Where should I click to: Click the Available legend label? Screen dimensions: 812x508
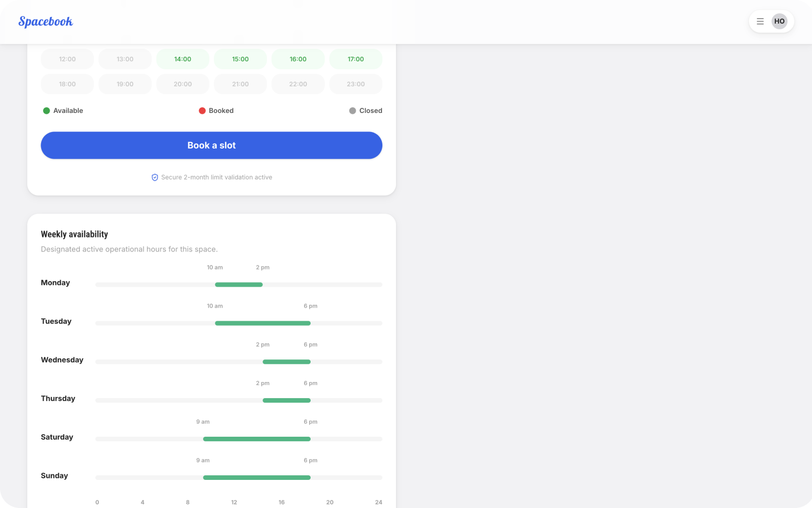pyautogui.click(x=68, y=111)
